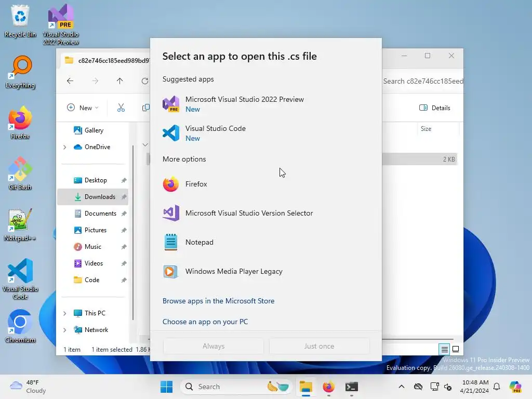
Task: Select Firefox in More options list
Action: click(x=265, y=184)
